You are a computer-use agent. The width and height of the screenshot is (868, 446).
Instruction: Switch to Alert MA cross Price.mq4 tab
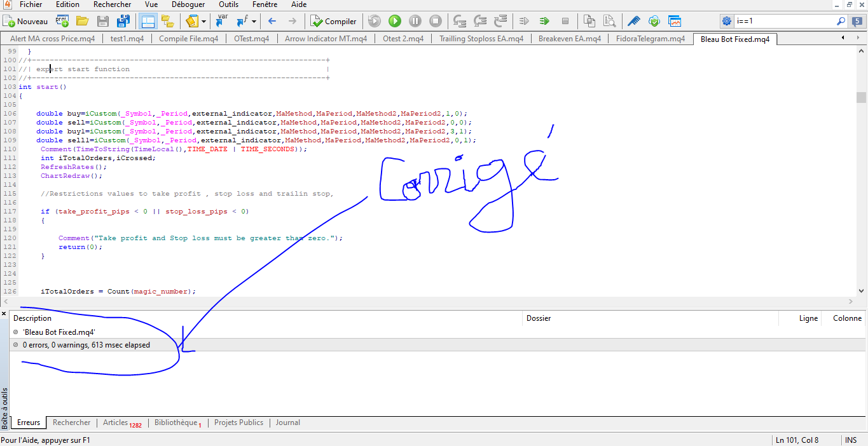coord(53,39)
